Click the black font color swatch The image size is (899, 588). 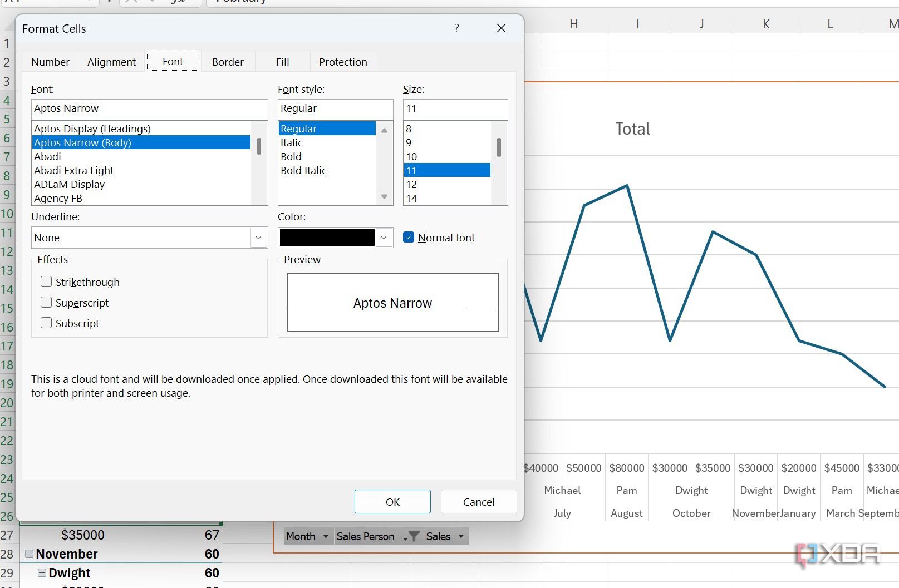pyautogui.click(x=327, y=238)
